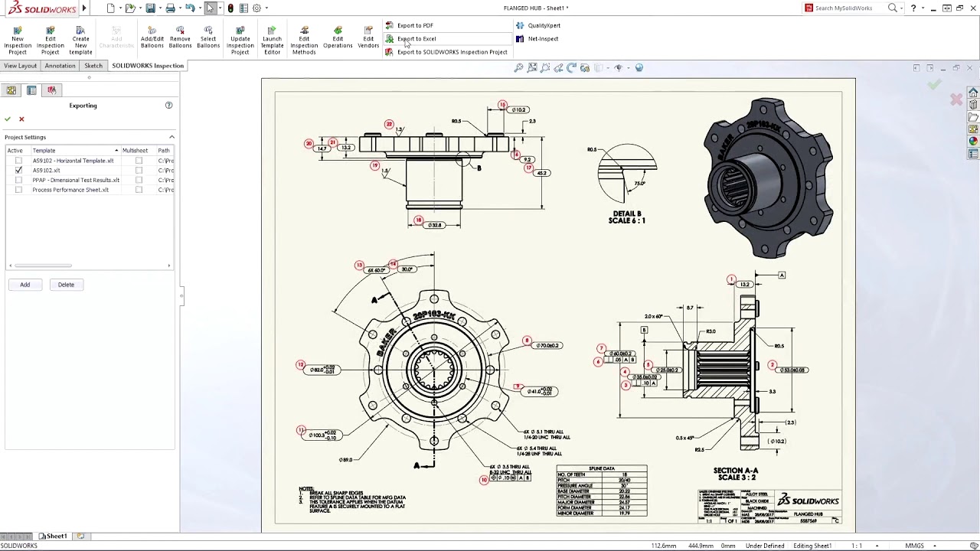Open Net-Inspect export
This screenshot has width=980, height=551.
[537, 38]
